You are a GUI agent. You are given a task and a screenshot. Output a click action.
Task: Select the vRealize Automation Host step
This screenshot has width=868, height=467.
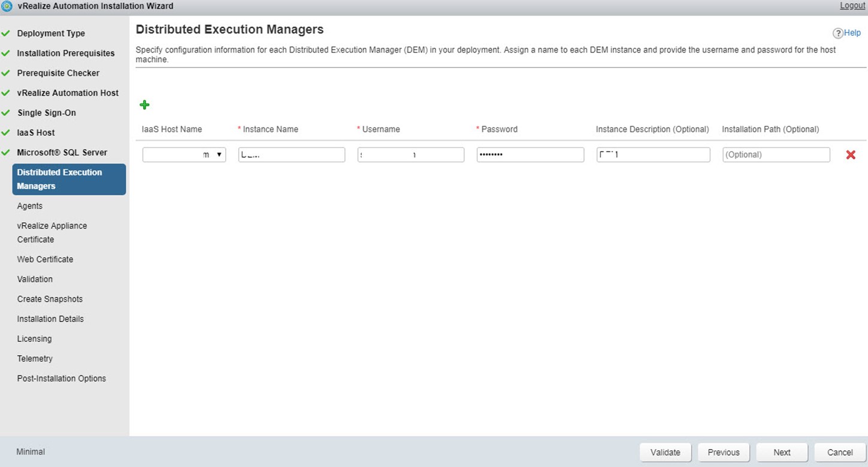coord(68,93)
